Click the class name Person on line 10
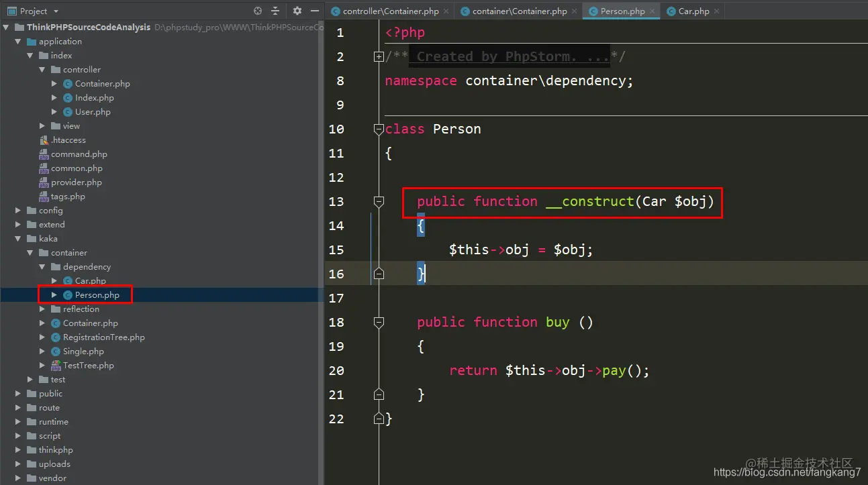The image size is (868, 485). [x=457, y=129]
